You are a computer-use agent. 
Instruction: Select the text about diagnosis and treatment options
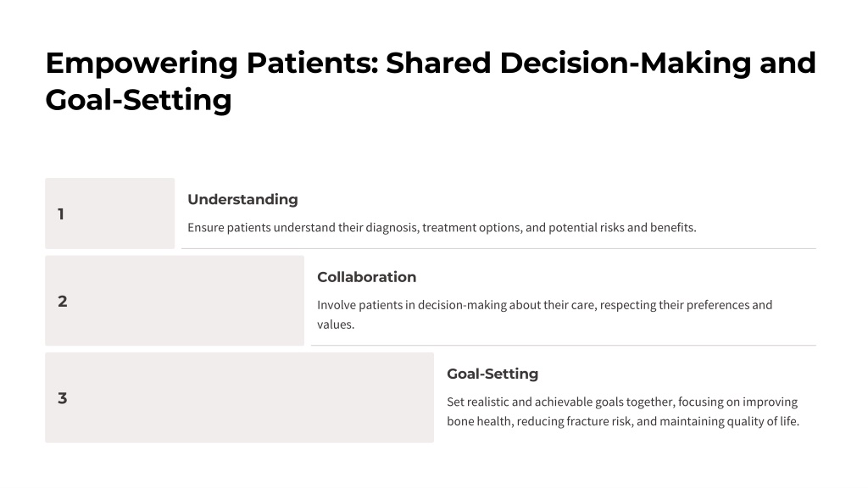[x=442, y=227]
